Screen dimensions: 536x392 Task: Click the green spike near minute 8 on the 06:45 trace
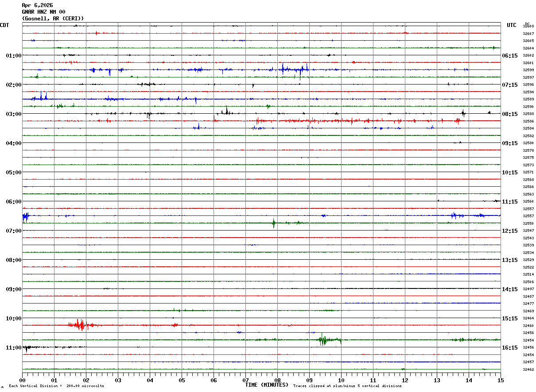click(274, 223)
